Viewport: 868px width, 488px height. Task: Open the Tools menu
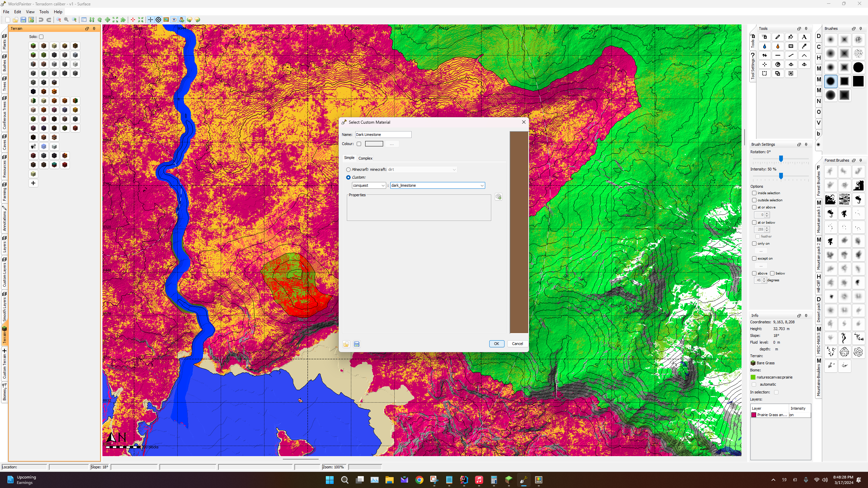(44, 12)
